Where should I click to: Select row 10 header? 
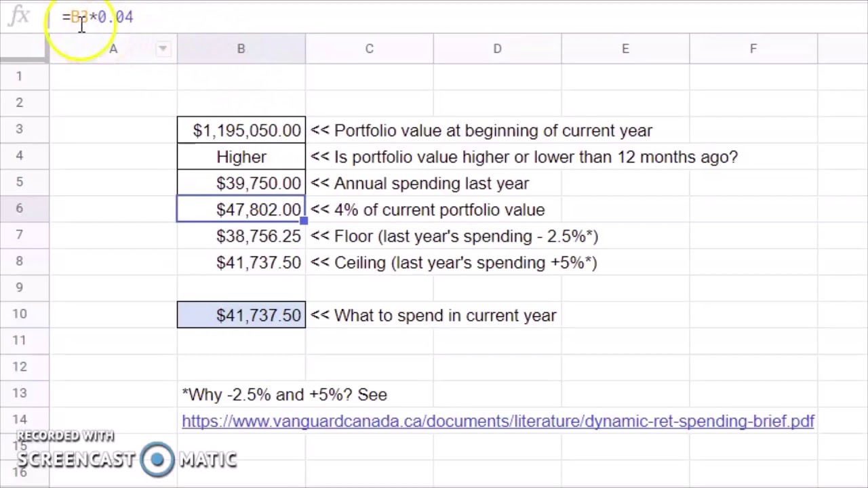pos(24,314)
